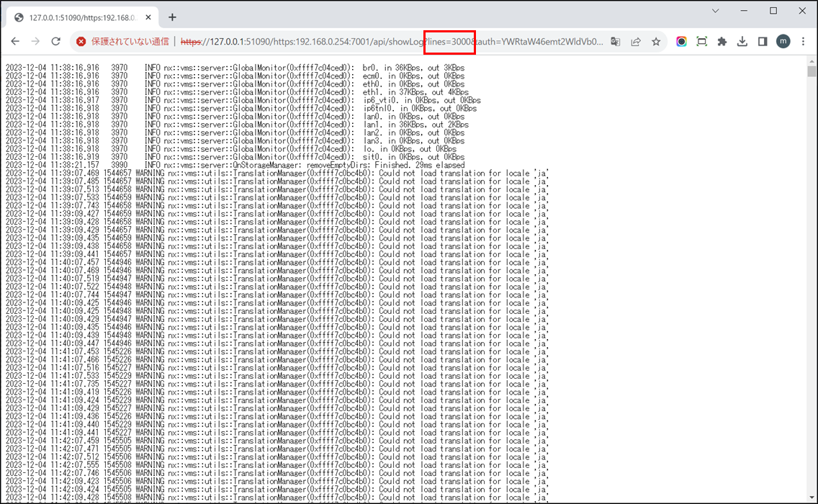The height and width of the screenshot is (504, 818).
Task: Open the colorful camera extension icon
Action: pyautogui.click(x=681, y=42)
